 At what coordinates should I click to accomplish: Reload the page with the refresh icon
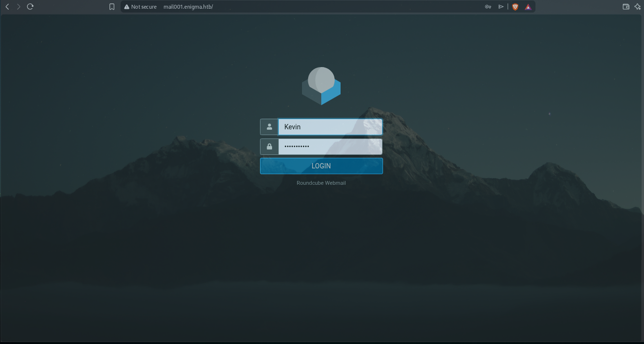pyautogui.click(x=30, y=7)
